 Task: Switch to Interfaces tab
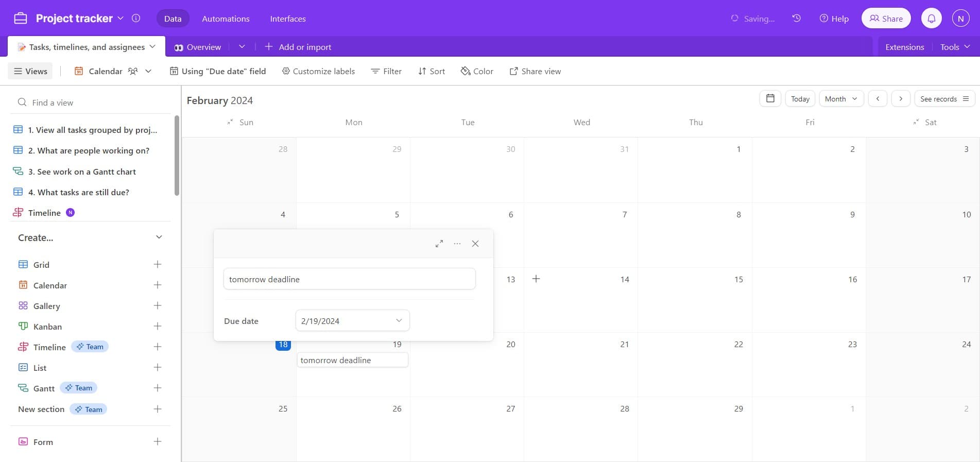tap(288, 19)
